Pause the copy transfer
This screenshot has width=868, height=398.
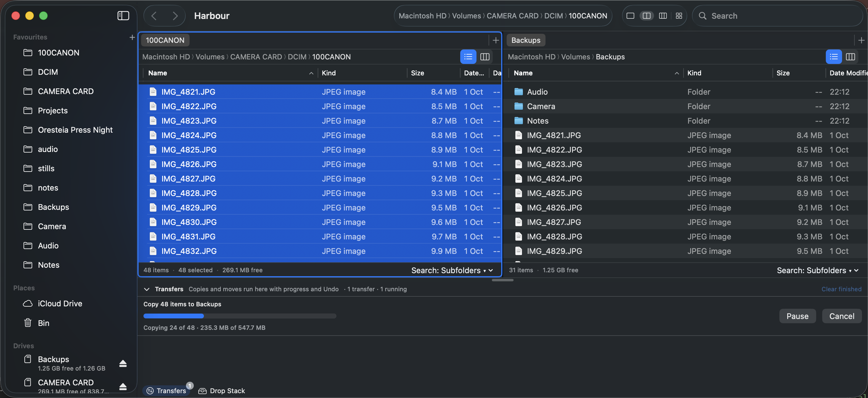pos(797,316)
